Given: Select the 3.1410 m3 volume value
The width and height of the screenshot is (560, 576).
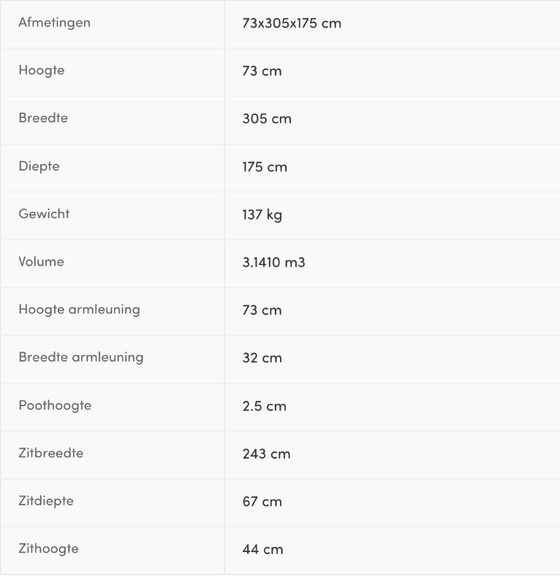Looking at the screenshot, I should 274,262.
